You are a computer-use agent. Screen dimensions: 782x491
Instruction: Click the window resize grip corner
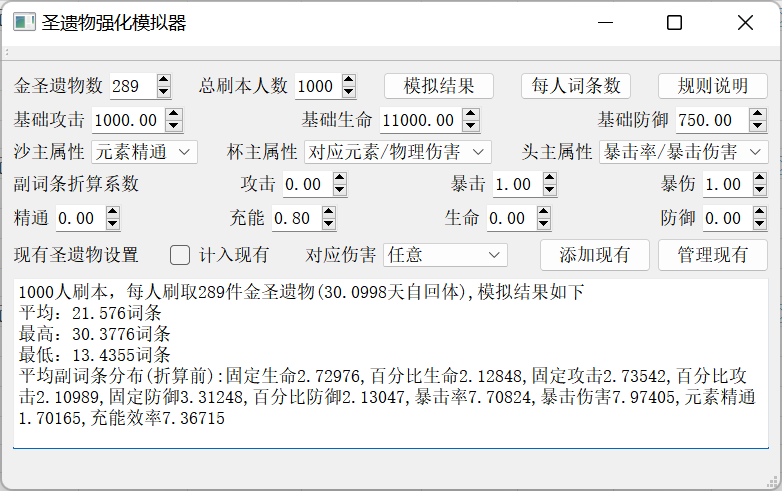[773, 481]
